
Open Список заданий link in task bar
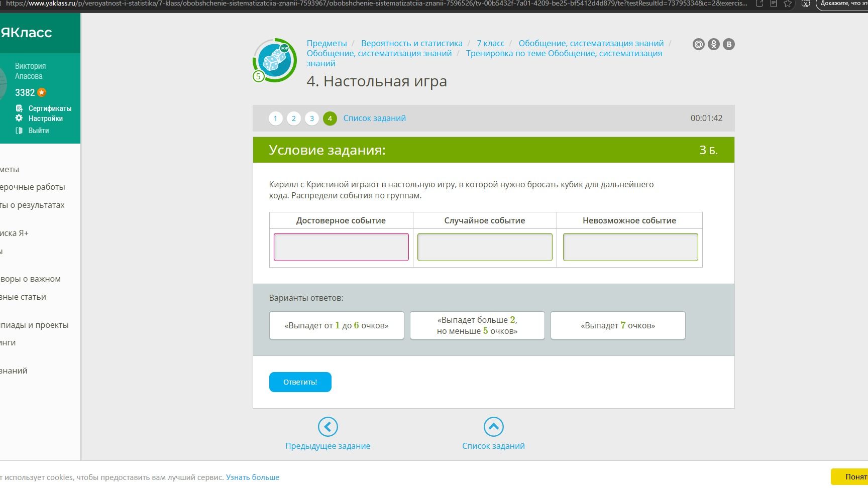374,118
